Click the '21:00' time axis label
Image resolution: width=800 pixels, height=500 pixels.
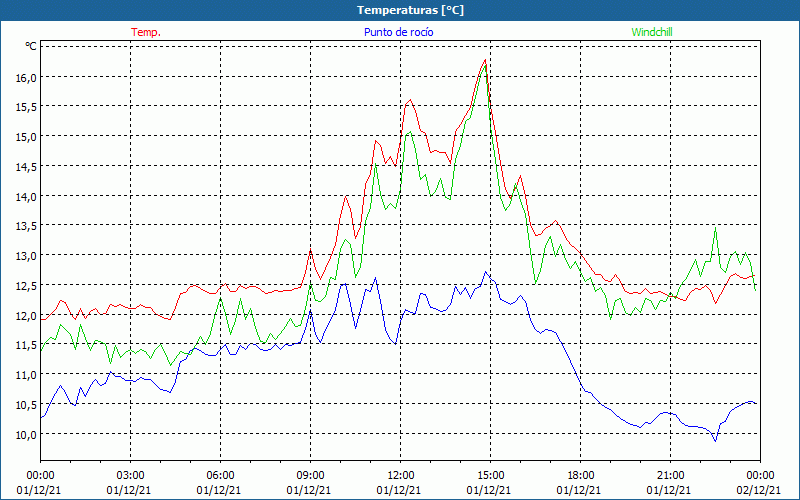(670, 476)
